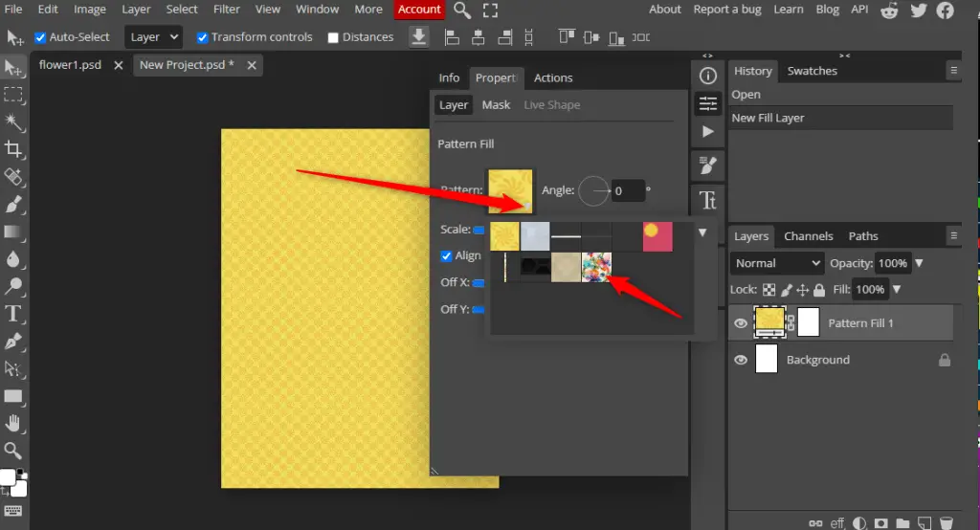The height and width of the screenshot is (530, 980).
Task: Open the Layer auto-select dropdown
Action: pyautogui.click(x=154, y=37)
